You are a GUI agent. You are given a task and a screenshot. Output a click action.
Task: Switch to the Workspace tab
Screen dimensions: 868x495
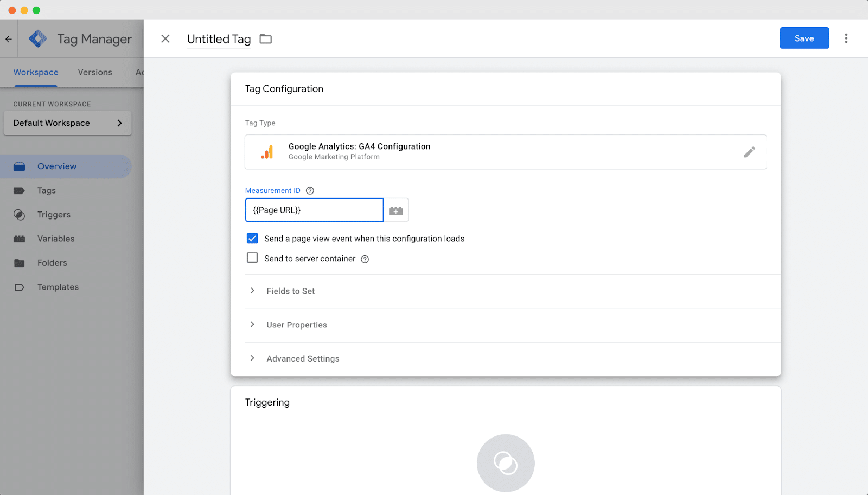coord(36,72)
